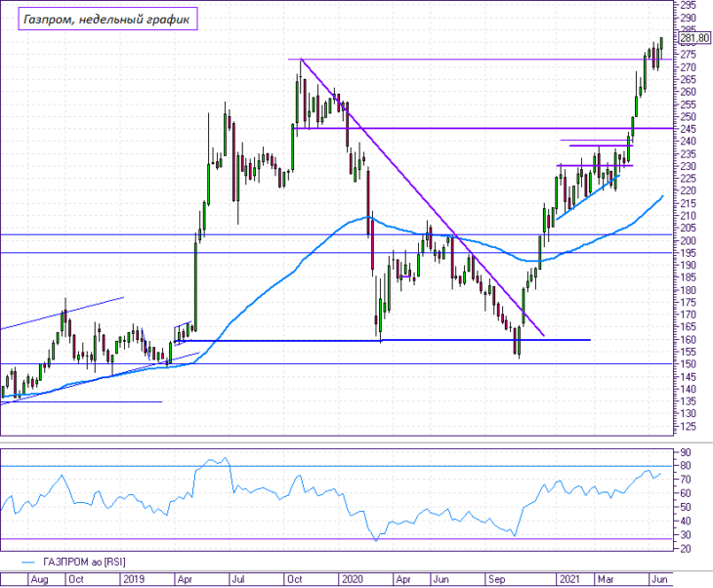This screenshot has width=713, height=588.
Task: Click the price level 200 on the scale
Action: [x=688, y=240]
